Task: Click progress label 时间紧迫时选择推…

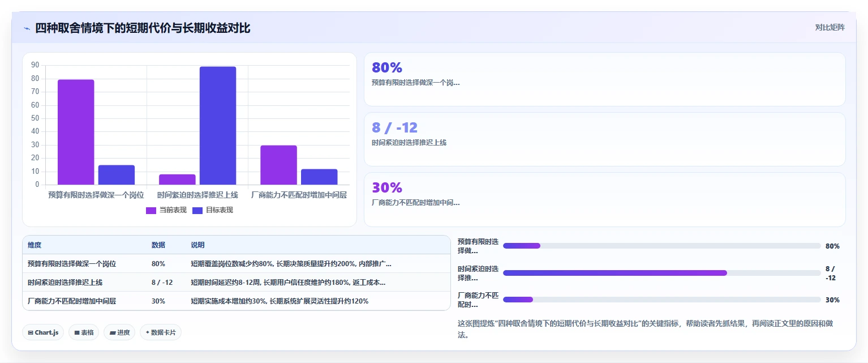Action: click(478, 273)
